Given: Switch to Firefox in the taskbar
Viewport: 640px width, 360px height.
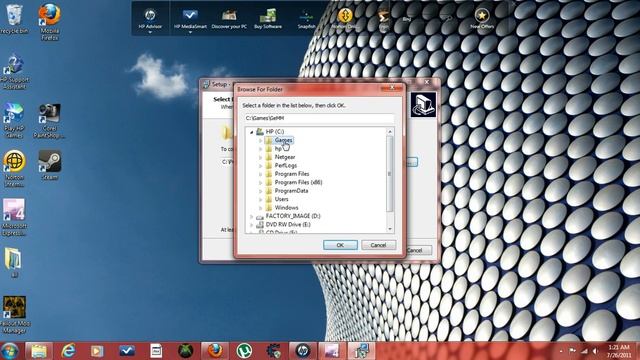Looking at the screenshot, I should (215, 351).
